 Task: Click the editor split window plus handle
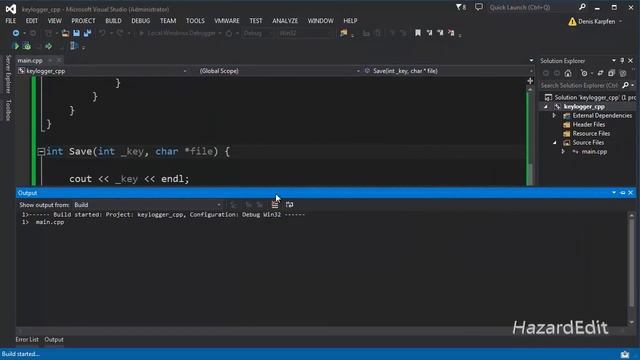pos(530,81)
